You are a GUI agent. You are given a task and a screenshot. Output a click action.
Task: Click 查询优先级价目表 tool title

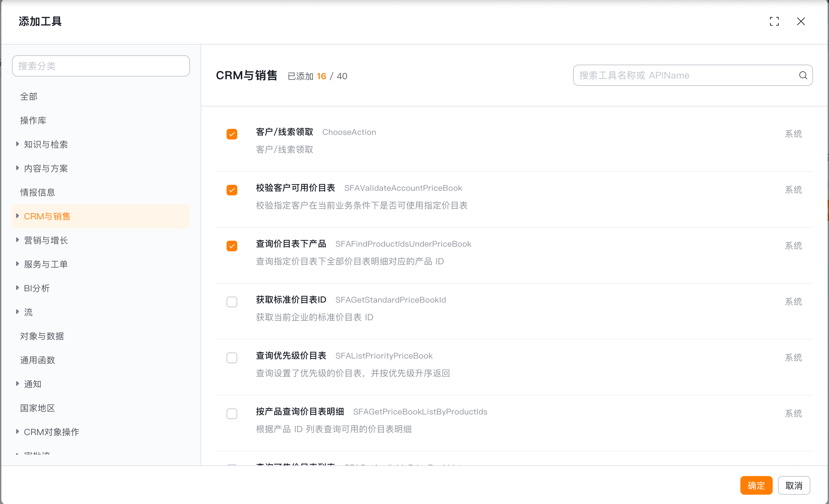291,356
